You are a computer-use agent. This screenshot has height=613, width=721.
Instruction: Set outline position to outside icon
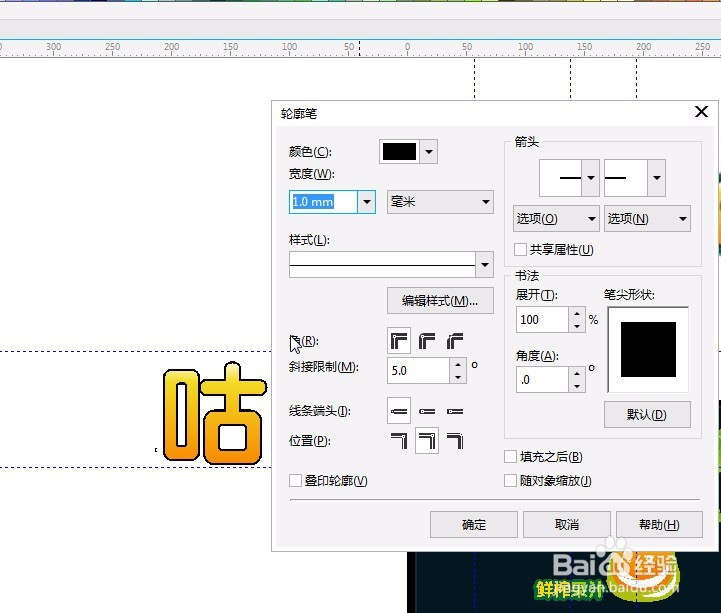(399, 441)
